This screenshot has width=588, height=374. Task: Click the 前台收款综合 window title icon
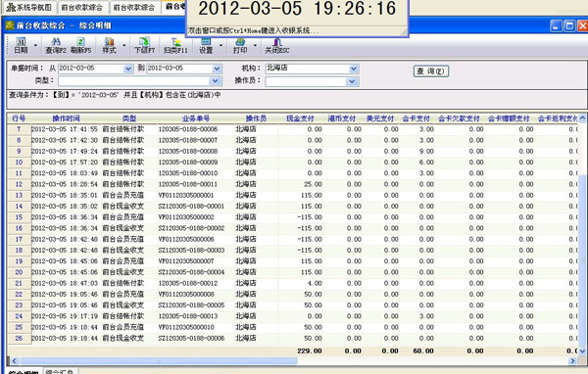pyautogui.click(x=10, y=25)
